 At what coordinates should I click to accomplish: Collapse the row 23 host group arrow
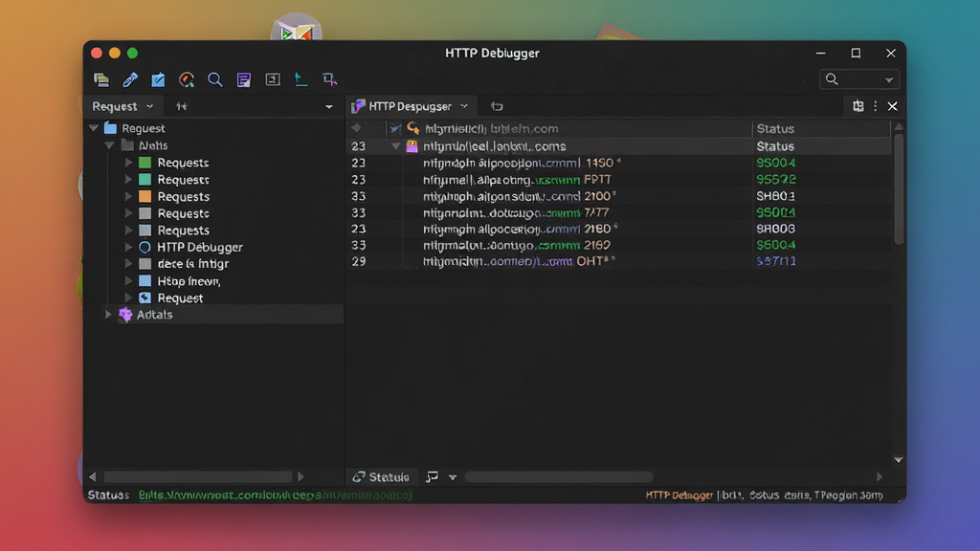(395, 146)
